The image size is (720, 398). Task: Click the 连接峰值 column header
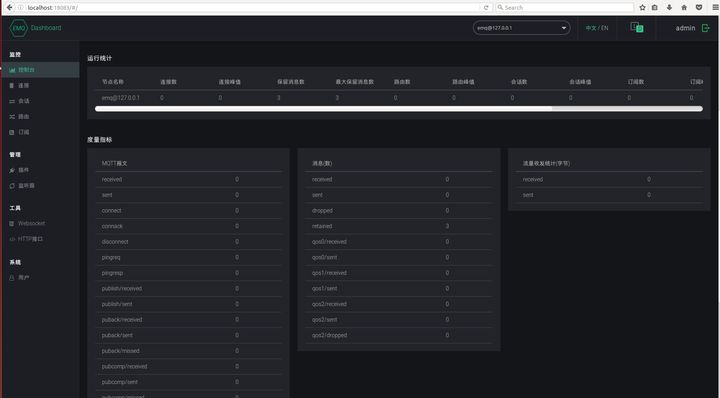click(229, 82)
